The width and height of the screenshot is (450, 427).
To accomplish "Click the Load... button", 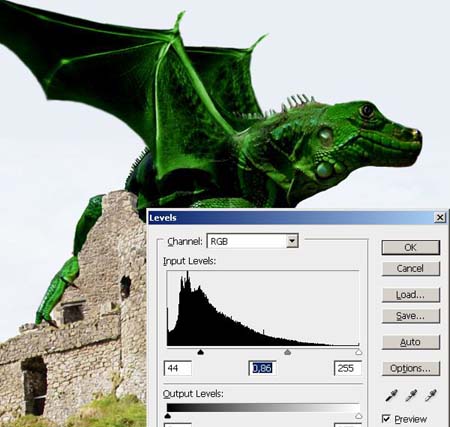I will (x=411, y=295).
